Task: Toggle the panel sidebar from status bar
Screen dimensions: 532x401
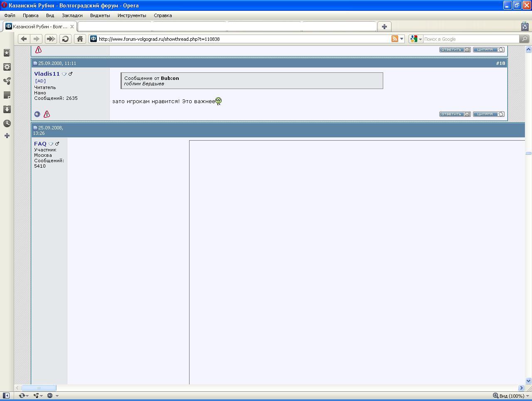Action: coord(6,396)
